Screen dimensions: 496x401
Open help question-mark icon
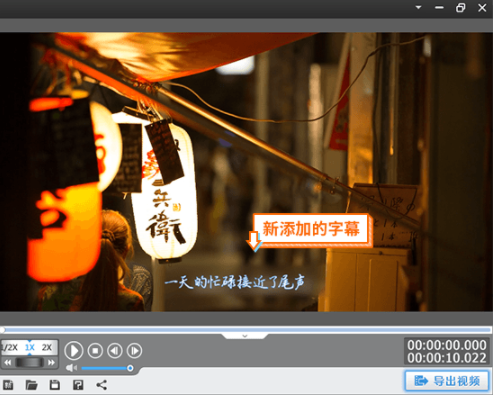(x=78, y=385)
